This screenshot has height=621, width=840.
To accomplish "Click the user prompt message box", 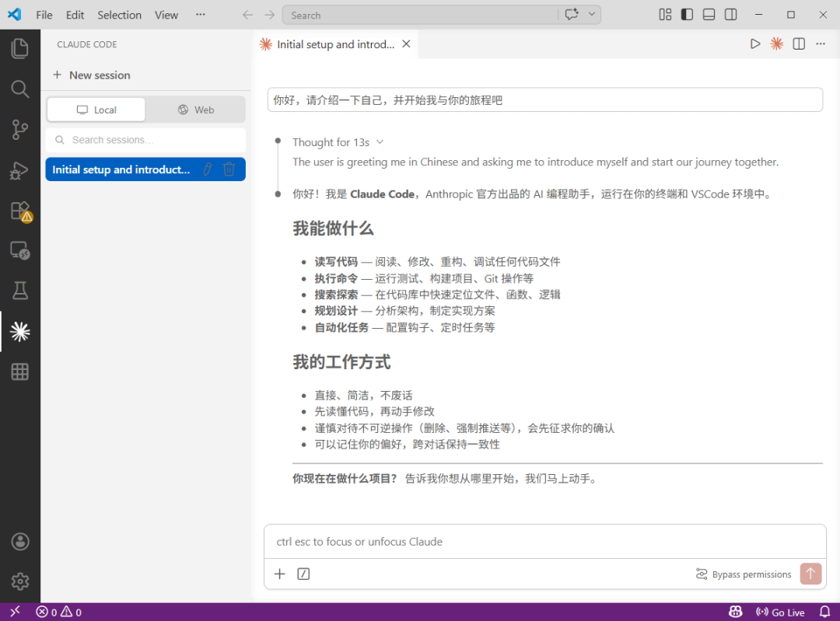I will [544, 100].
